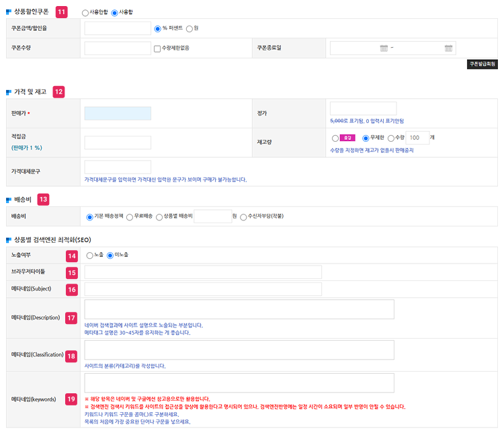The image size is (504, 439).
Task: Select 무료배송 shipping option
Action: point(130,217)
